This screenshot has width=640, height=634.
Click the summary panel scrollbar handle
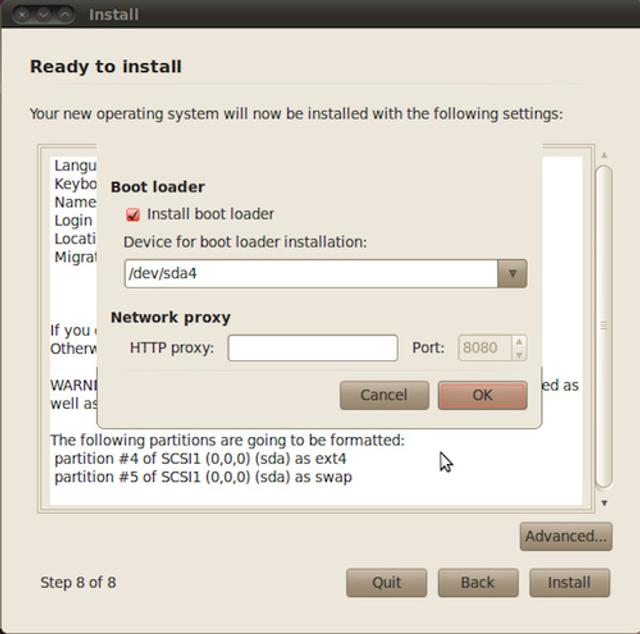click(603, 325)
